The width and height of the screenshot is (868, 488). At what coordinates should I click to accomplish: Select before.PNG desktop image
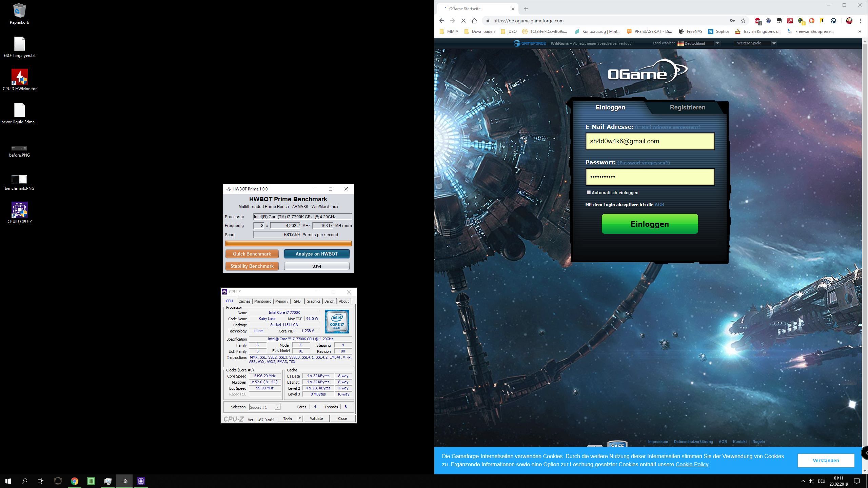pyautogui.click(x=19, y=151)
